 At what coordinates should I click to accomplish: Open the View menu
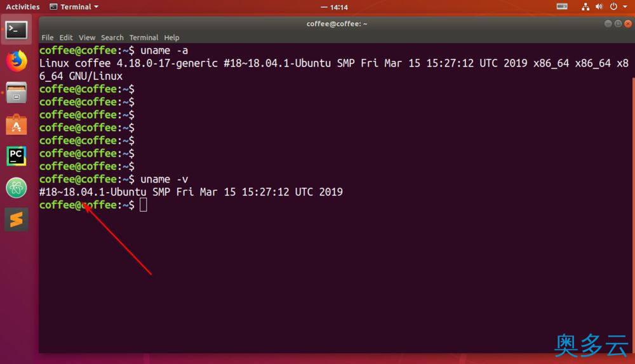[87, 37]
